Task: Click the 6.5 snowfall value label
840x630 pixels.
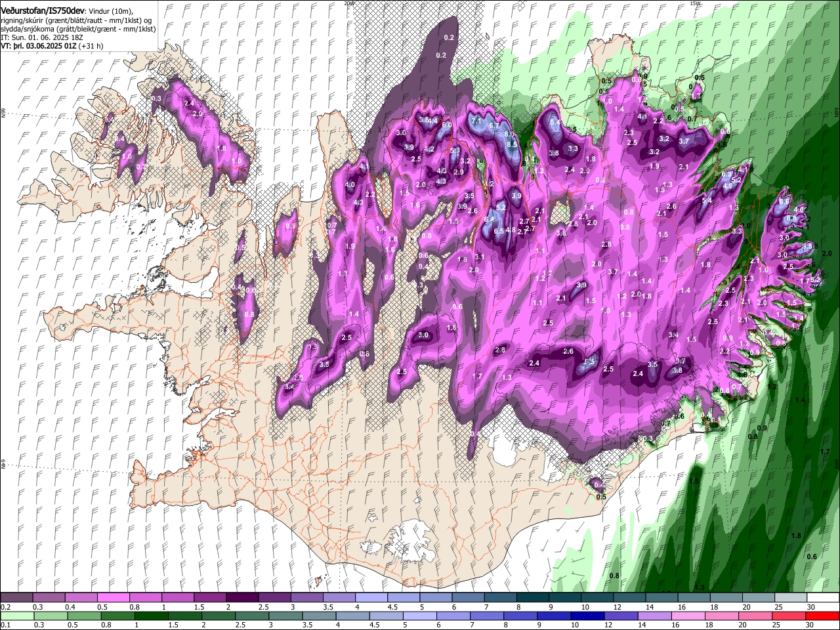Action: (499, 231)
